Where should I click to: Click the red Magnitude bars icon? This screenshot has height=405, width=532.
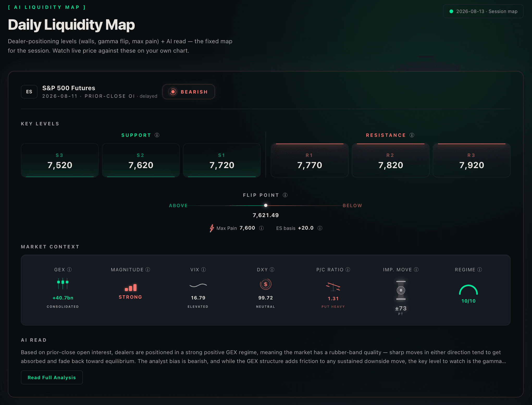[131, 287]
